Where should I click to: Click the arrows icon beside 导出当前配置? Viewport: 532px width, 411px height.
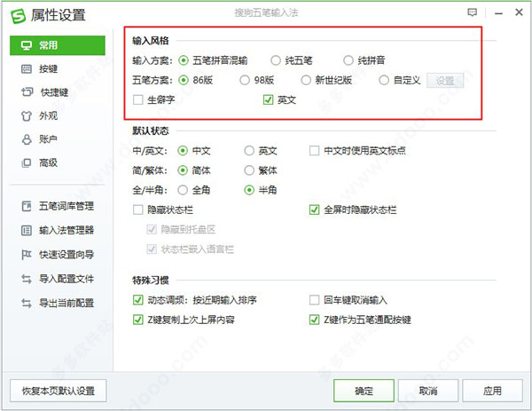click(x=27, y=303)
